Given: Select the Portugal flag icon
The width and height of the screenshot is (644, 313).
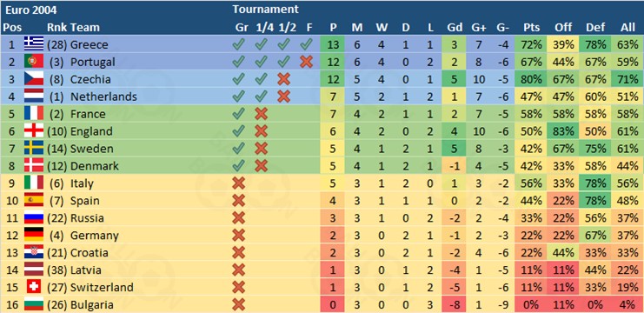Looking at the screenshot, I should [x=34, y=62].
